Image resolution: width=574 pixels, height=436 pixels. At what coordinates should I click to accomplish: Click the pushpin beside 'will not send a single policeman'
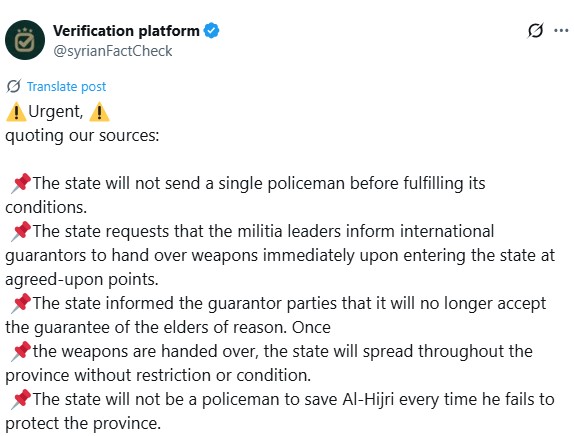(21, 184)
